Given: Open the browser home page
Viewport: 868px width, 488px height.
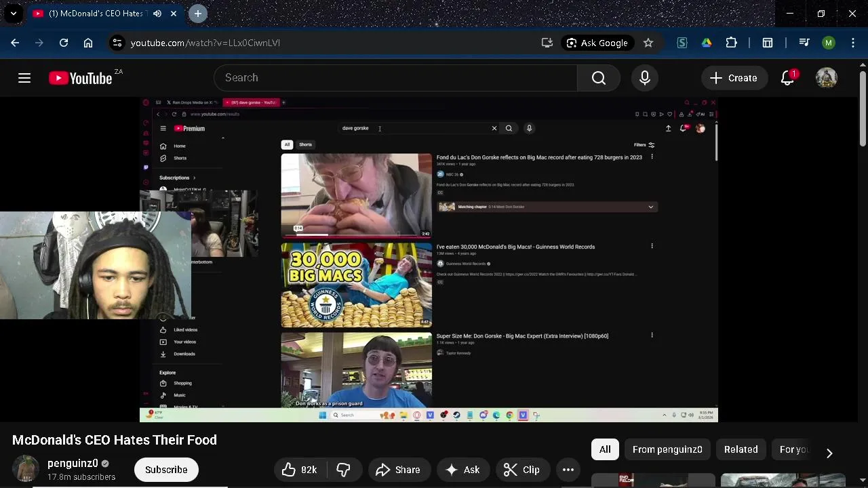Looking at the screenshot, I should coord(88,43).
